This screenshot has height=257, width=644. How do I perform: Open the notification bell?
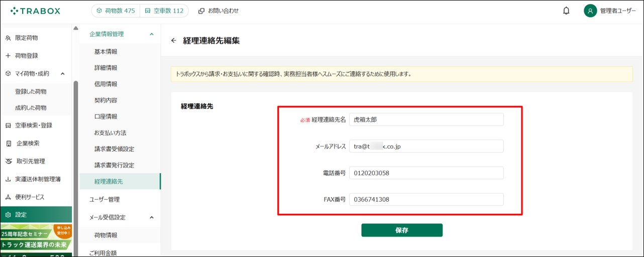566,11
